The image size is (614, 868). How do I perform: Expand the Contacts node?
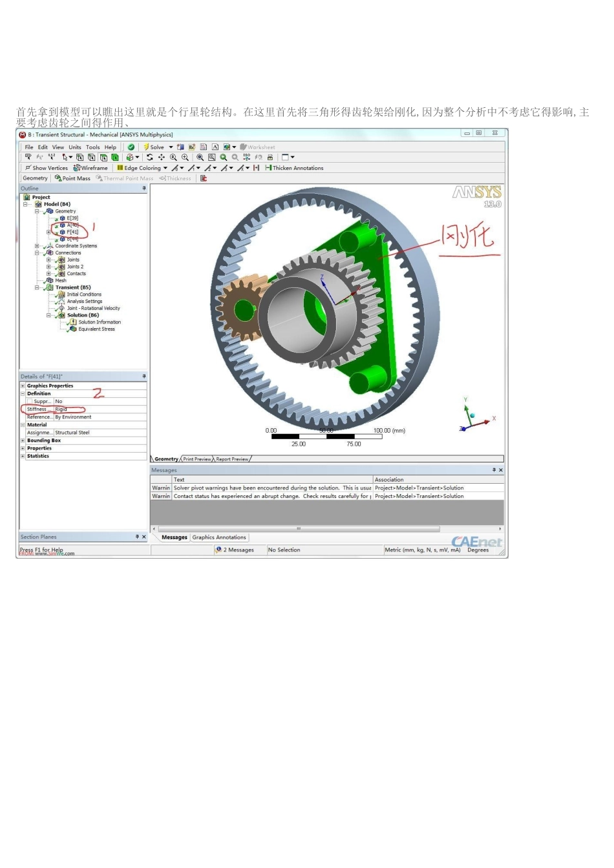coord(48,274)
